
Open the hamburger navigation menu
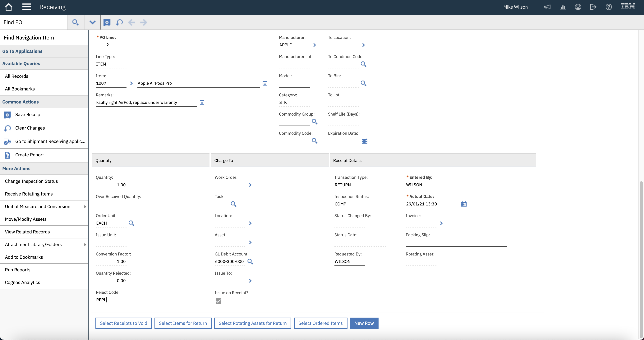point(26,7)
